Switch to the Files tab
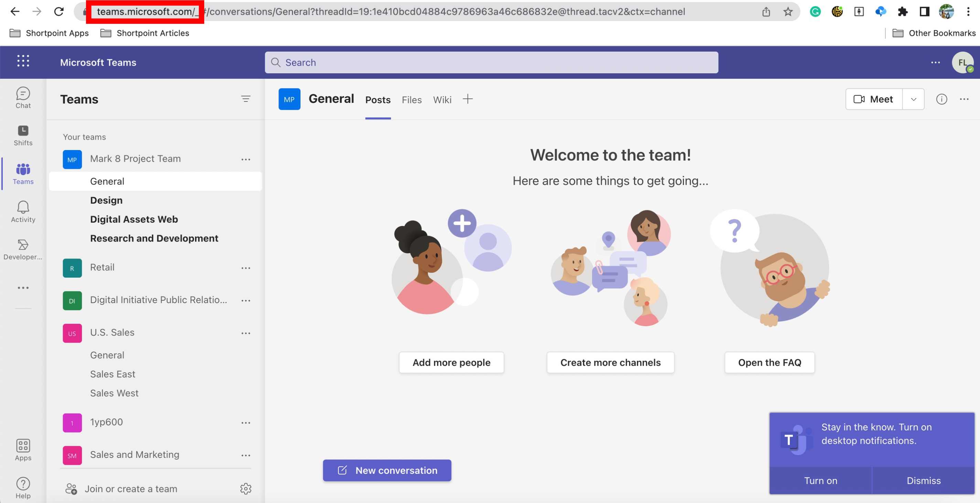The image size is (980, 503). tap(412, 100)
